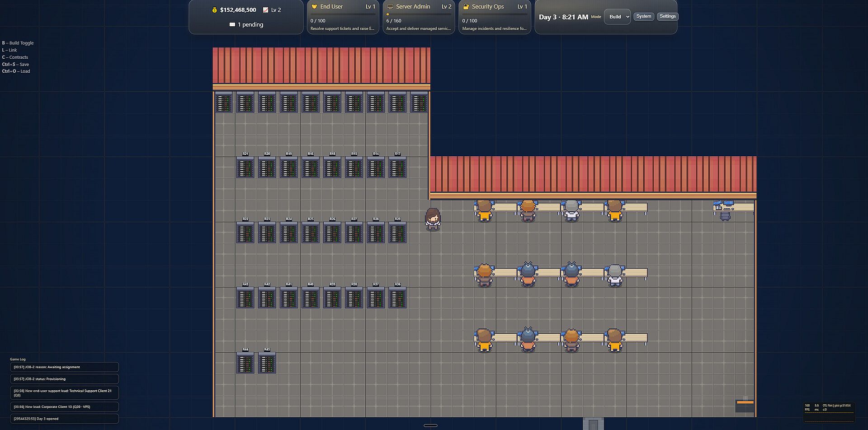Screen dimensions: 868x430
Task: Open the pending mail envelope icon
Action: coord(232,24)
